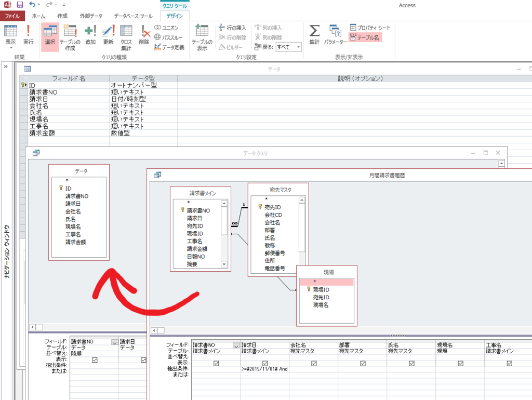Toggle the 集計 (Totals) sigma icon
532x400 pixels.
coord(314,34)
